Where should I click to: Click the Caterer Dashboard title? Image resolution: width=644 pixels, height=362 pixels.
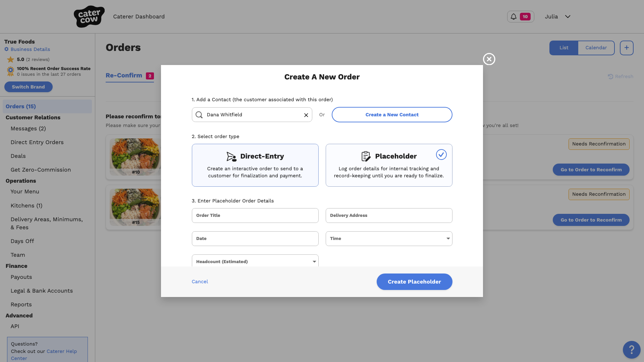point(139,17)
